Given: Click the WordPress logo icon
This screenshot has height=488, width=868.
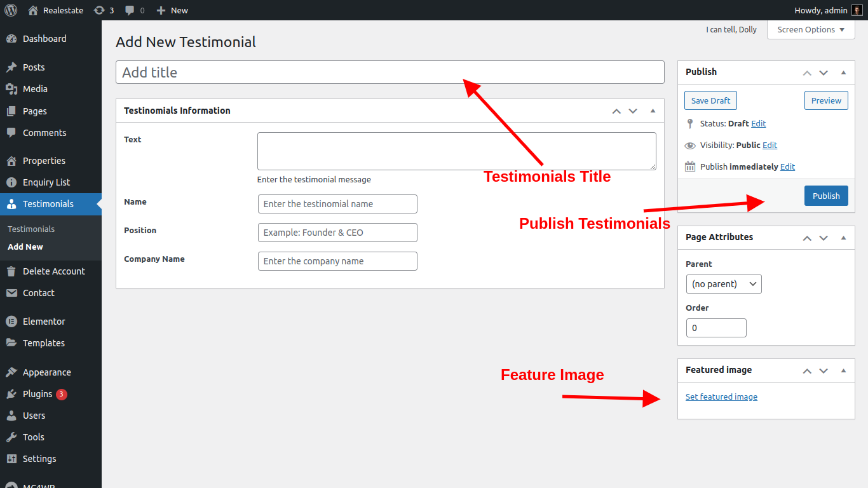Looking at the screenshot, I should click(x=11, y=10).
